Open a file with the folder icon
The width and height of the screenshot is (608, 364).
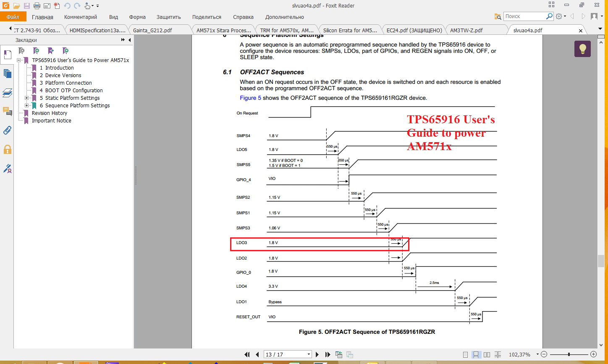[16, 6]
